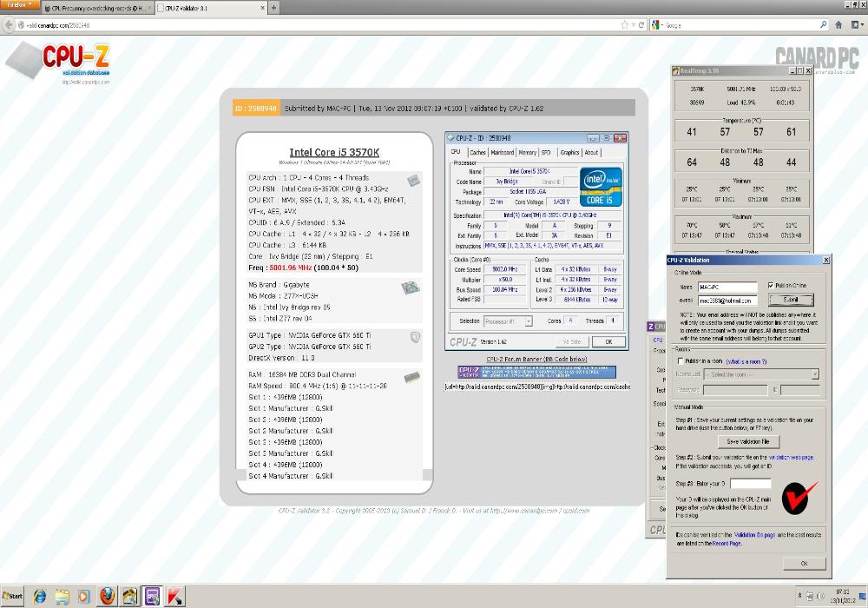868x608 pixels.
Task: Select the CPU tab in CPU-Z screenshot
Action: click(455, 152)
